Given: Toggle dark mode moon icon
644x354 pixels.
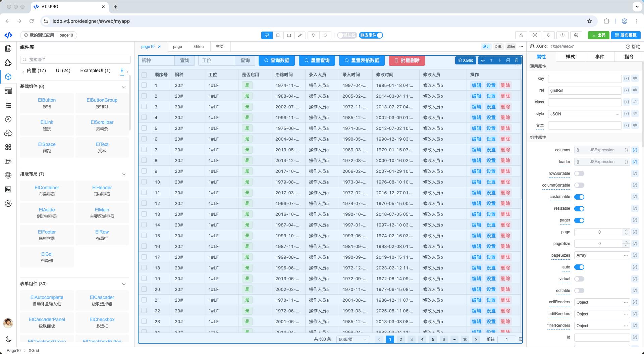Looking at the screenshot, I should pyautogui.click(x=8, y=339).
